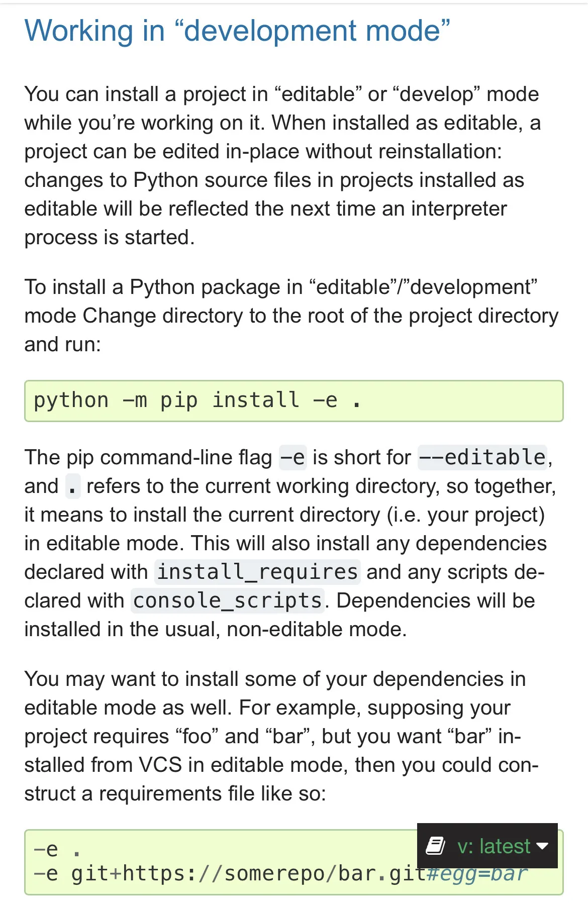Screen dimensions: 588x906
Task: Click the inline "-e" flag code
Action: click(292, 458)
